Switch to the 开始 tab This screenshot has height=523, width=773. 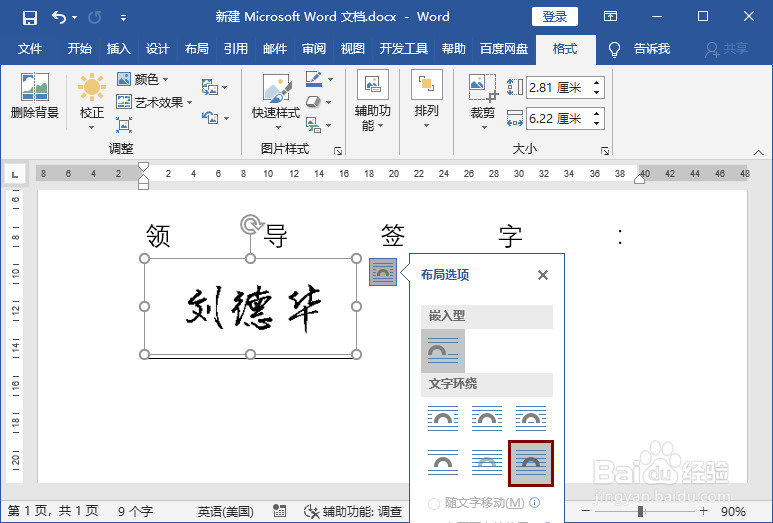point(79,49)
